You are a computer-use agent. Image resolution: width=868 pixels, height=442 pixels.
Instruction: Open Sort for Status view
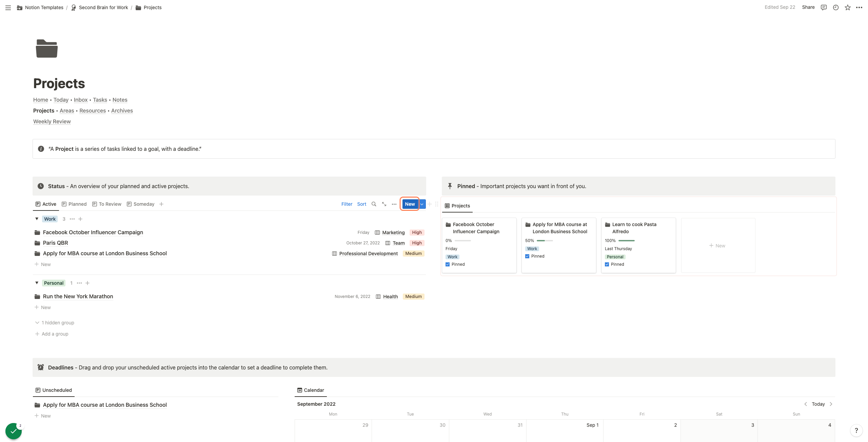pos(361,204)
